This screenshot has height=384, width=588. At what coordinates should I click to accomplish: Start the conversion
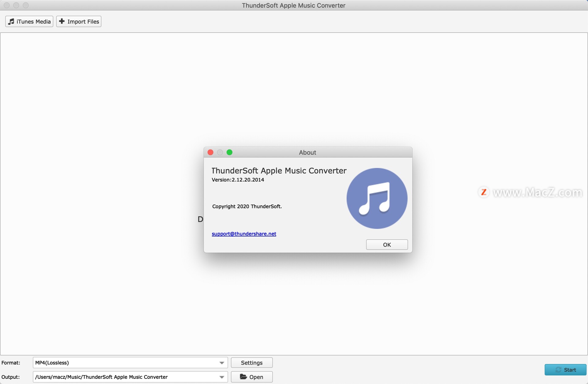click(565, 370)
